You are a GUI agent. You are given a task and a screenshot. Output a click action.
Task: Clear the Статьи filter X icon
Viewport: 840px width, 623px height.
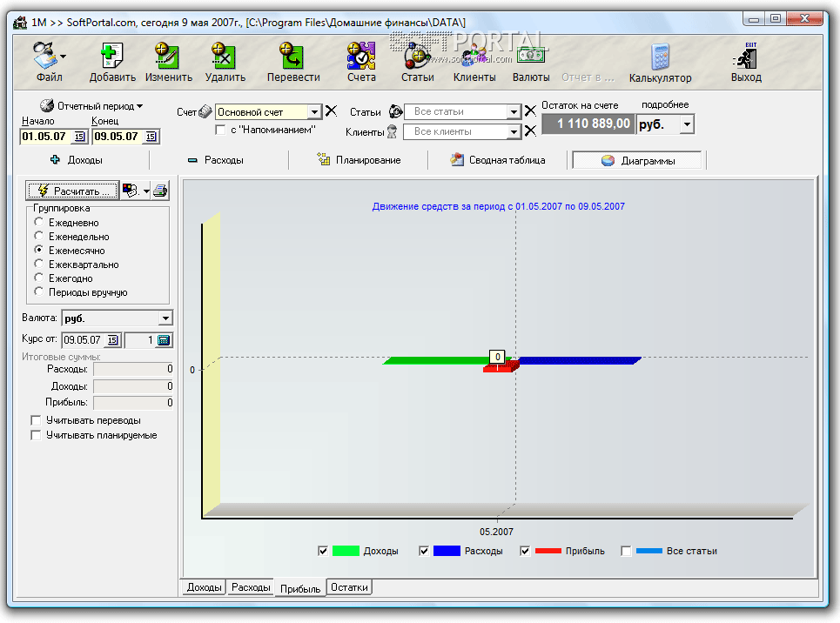[530, 111]
